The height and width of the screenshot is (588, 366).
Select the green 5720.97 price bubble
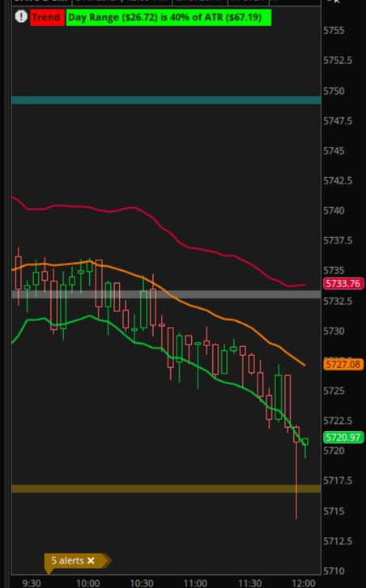coord(343,438)
